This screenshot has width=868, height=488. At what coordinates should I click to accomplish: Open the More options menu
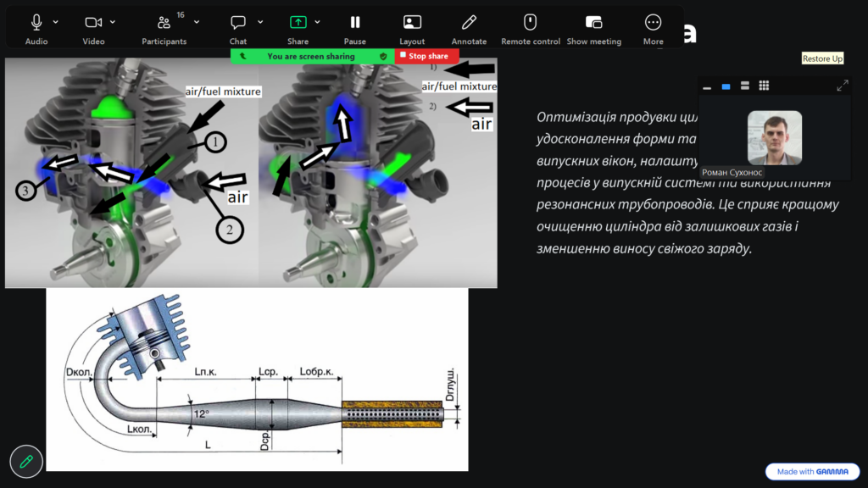(x=653, y=23)
